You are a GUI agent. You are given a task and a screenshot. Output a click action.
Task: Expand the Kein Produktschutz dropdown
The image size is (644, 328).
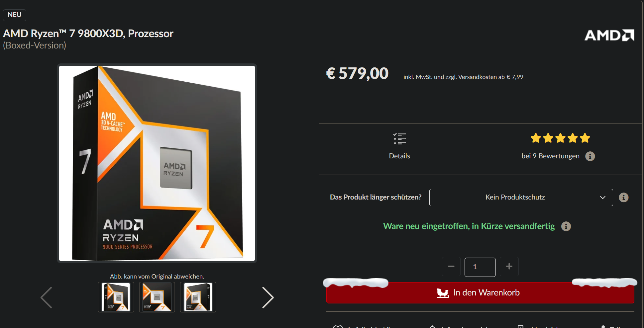521,198
